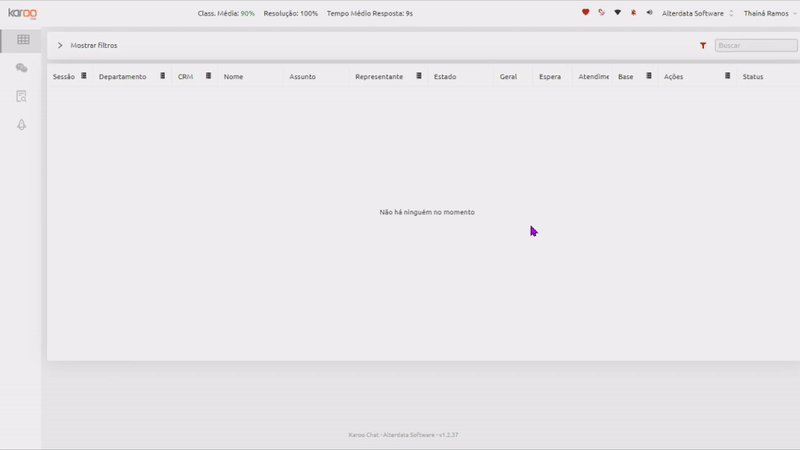Open the Departamento column menu icon
The image size is (800, 450).
click(x=163, y=76)
